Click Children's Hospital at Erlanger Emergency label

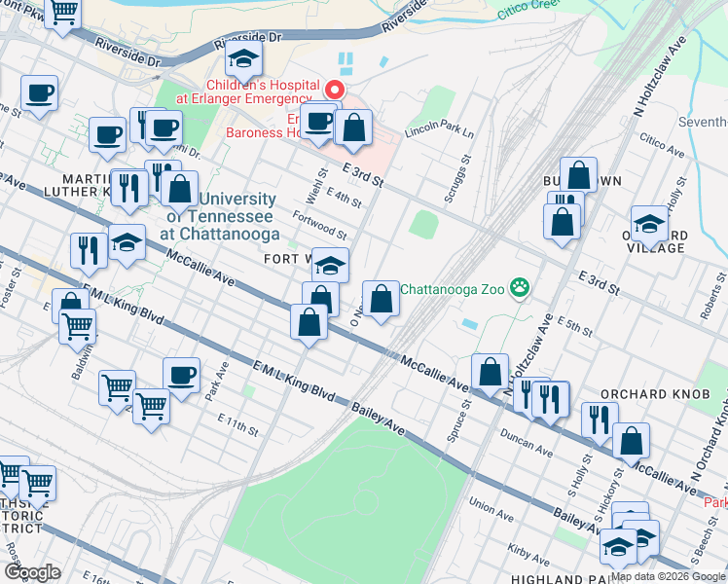coord(248,91)
